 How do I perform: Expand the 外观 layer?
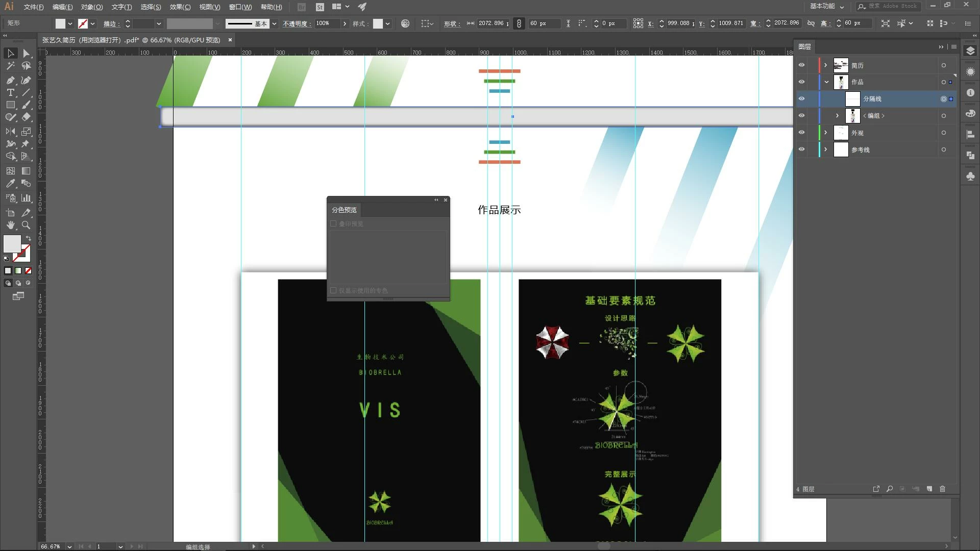point(825,133)
